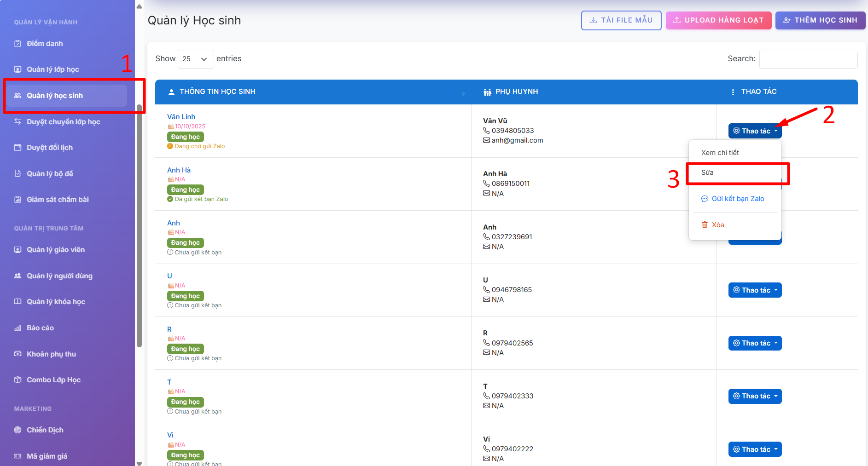This screenshot has height=466, width=868.
Task: Select Sửa from the action menu
Action: click(707, 173)
